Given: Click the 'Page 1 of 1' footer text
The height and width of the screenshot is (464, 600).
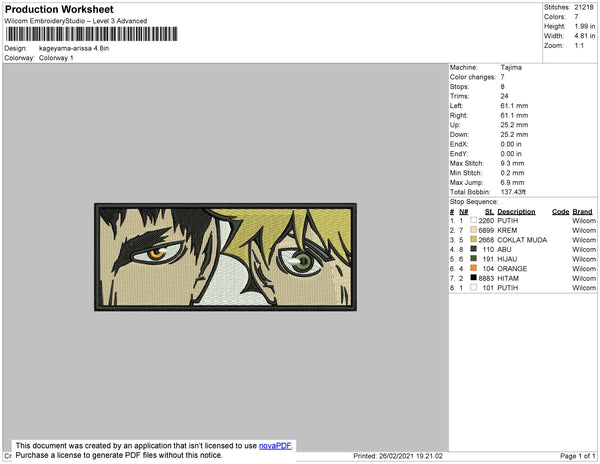Looking at the screenshot, I should pos(577,456).
